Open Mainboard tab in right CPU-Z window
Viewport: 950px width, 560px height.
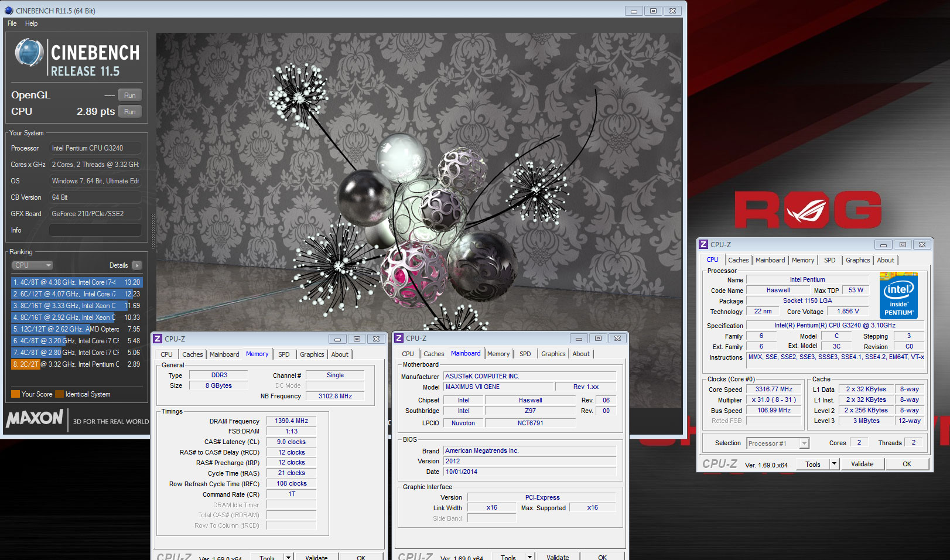coord(770,260)
